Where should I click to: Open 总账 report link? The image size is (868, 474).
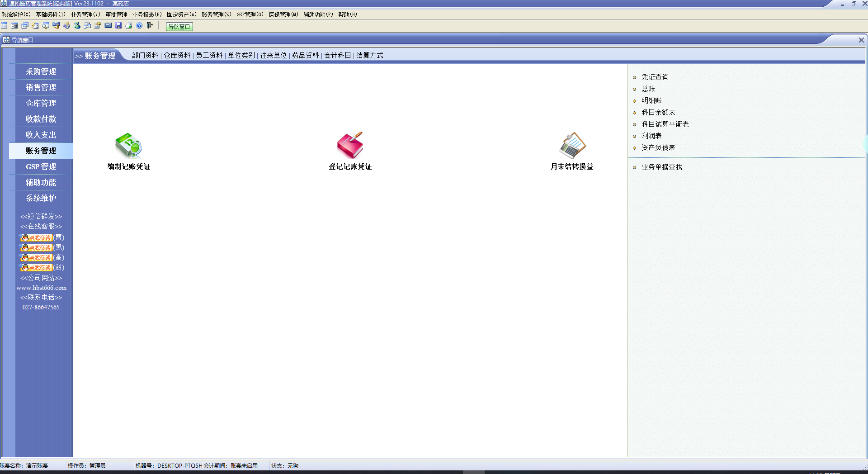(x=648, y=89)
